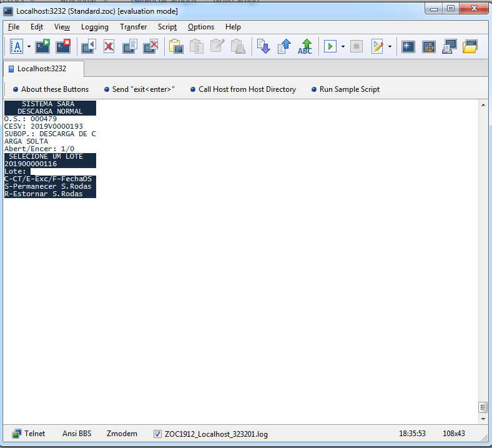
Task: Click the terminal icon with crossed-out document
Action: coord(150,46)
